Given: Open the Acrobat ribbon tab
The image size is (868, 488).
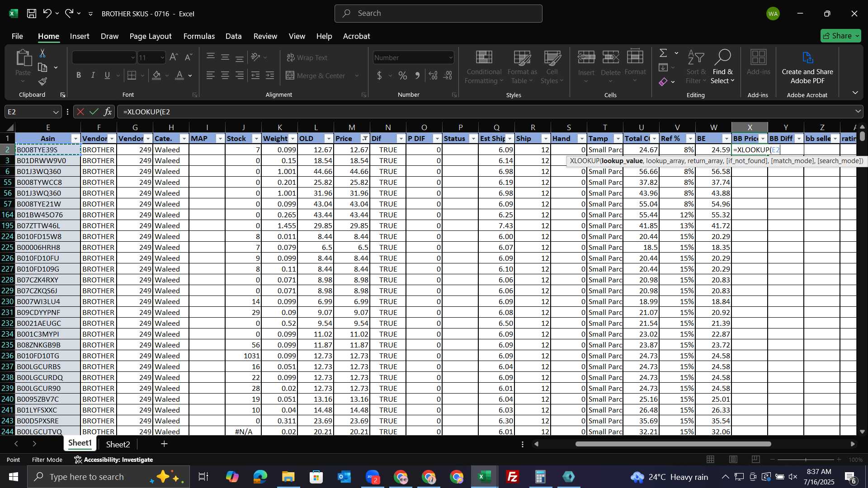Looking at the screenshot, I should click(356, 36).
